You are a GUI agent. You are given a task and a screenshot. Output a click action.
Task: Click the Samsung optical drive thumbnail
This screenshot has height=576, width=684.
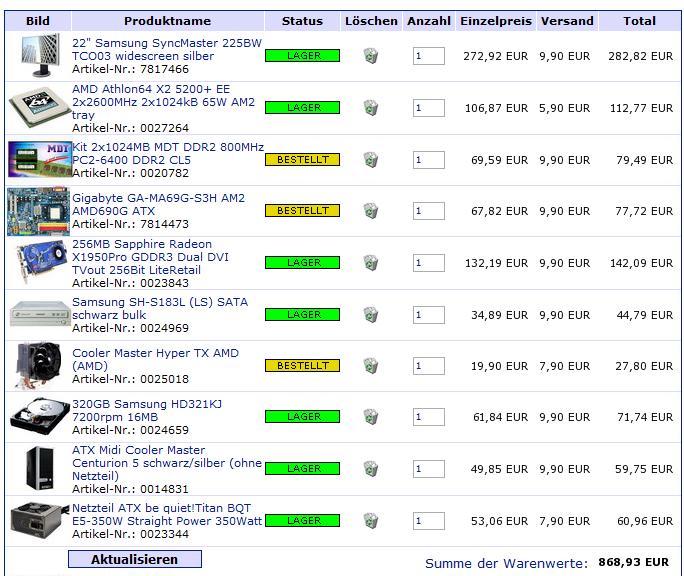coord(40,313)
